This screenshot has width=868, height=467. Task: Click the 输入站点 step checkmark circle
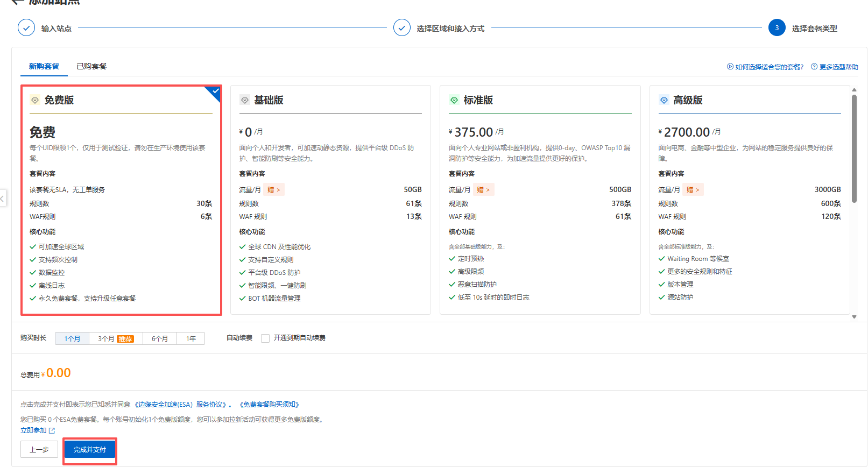tap(26, 27)
